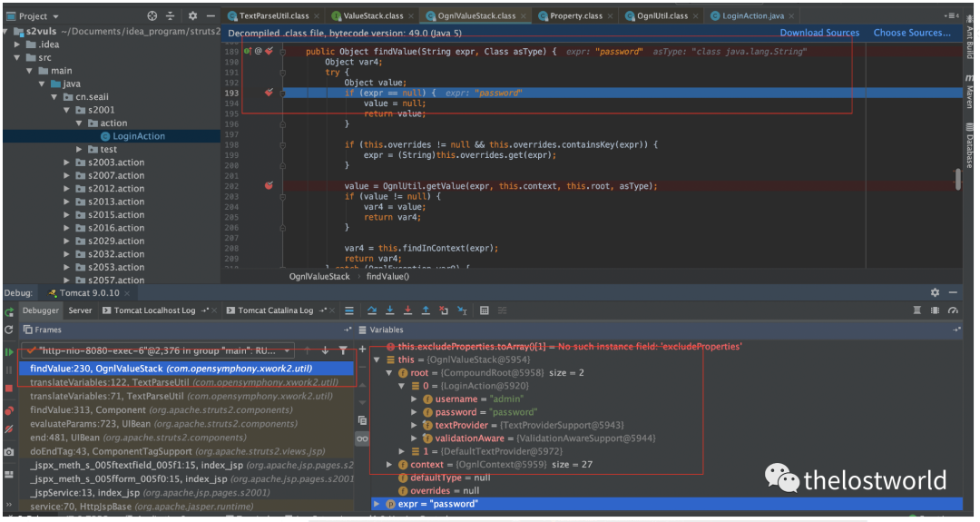Click the Download Sources link

point(819,33)
